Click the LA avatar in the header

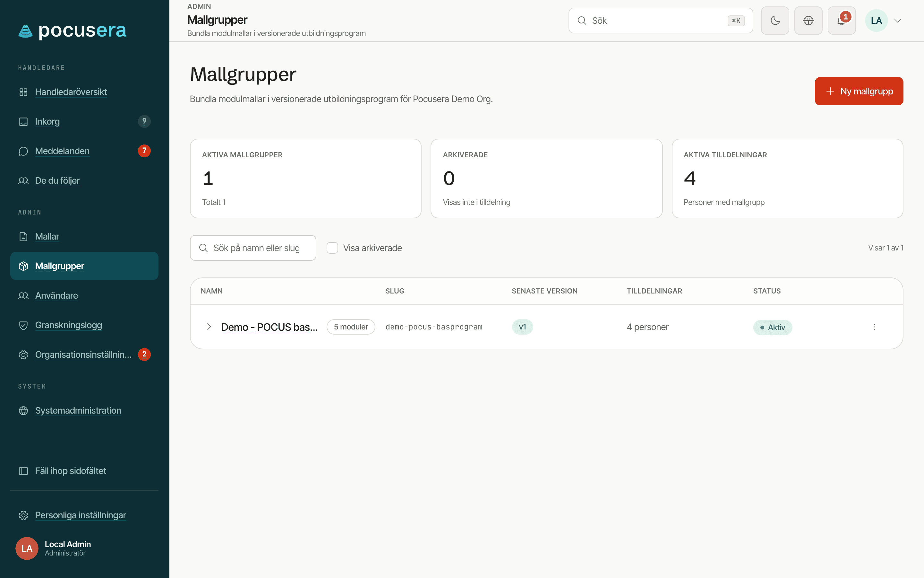click(876, 21)
